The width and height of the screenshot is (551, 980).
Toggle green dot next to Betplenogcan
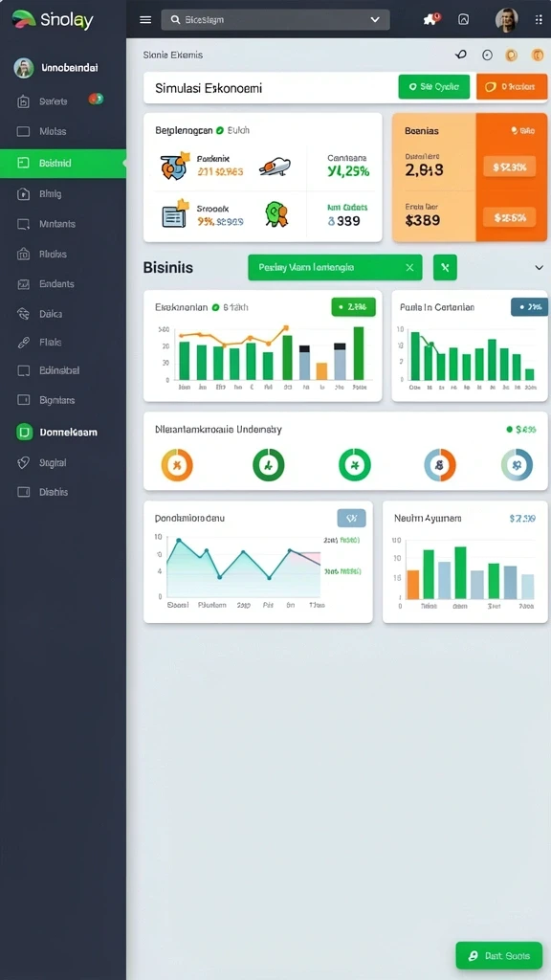click(219, 130)
